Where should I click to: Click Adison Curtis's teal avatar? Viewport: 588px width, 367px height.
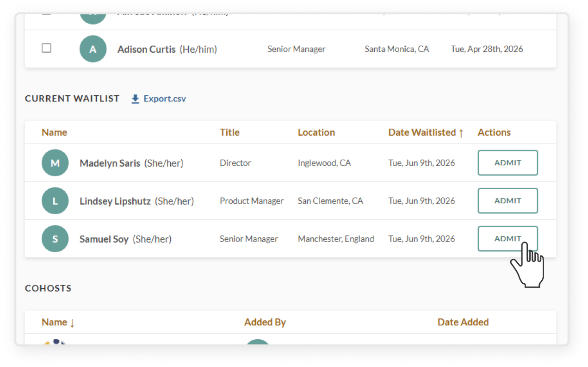pyautogui.click(x=93, y=49)
